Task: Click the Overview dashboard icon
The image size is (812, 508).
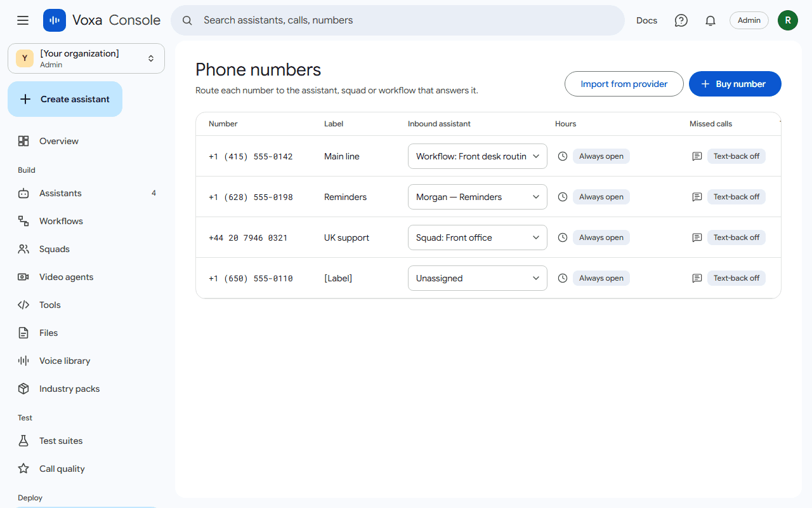Action: (x=23, y=141)
